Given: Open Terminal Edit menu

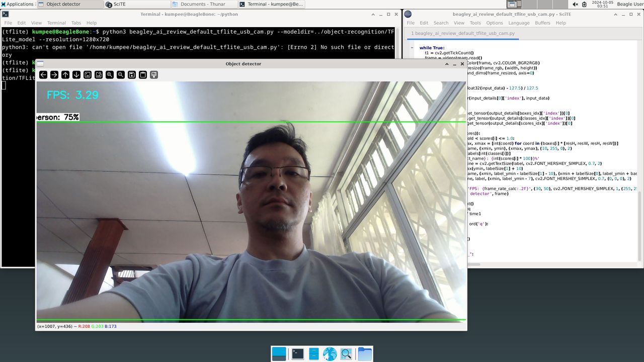Looking at the screenshot, I should (x=22, y=23).
